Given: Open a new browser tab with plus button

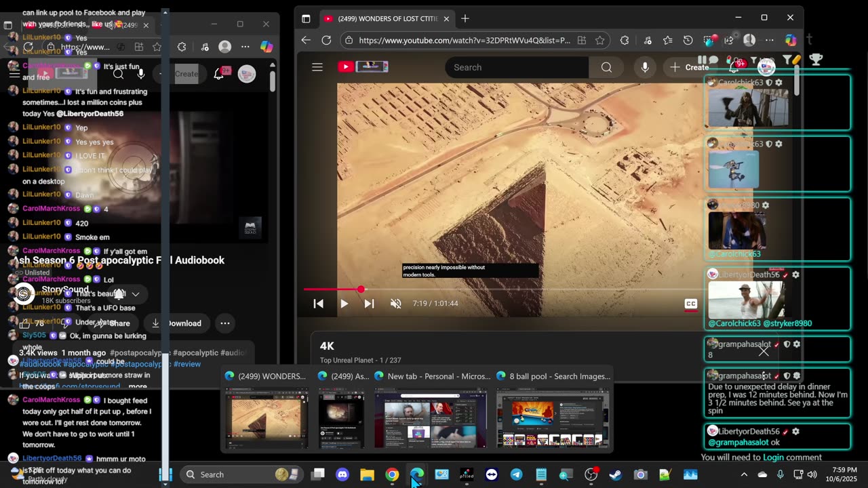Looking at the screenshot, I should coord(465,18).
